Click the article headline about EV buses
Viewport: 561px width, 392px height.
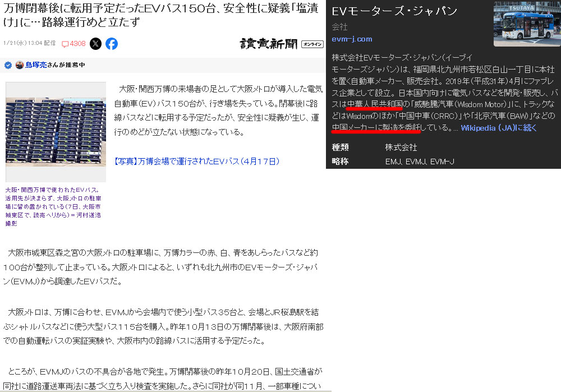[x=157, y=16]
